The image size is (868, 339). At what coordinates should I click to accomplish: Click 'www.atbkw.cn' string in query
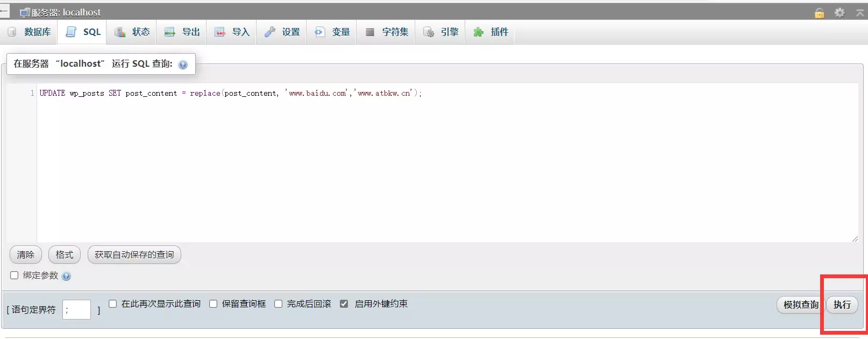click(x=383, y=93)
